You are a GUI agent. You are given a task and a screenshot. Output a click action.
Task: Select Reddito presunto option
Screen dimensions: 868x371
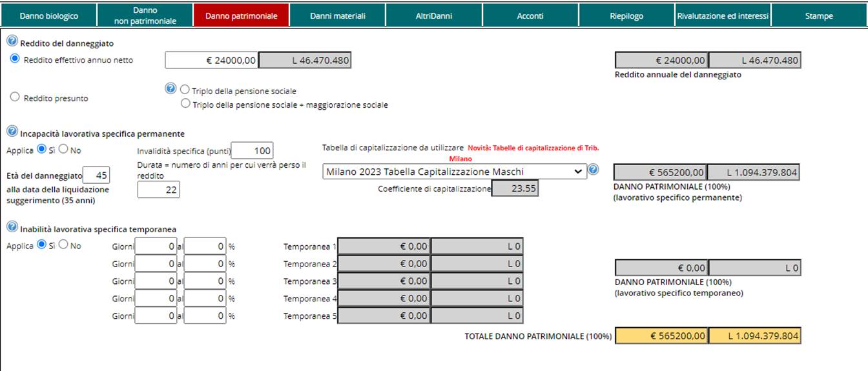click(x=15, y=97)
